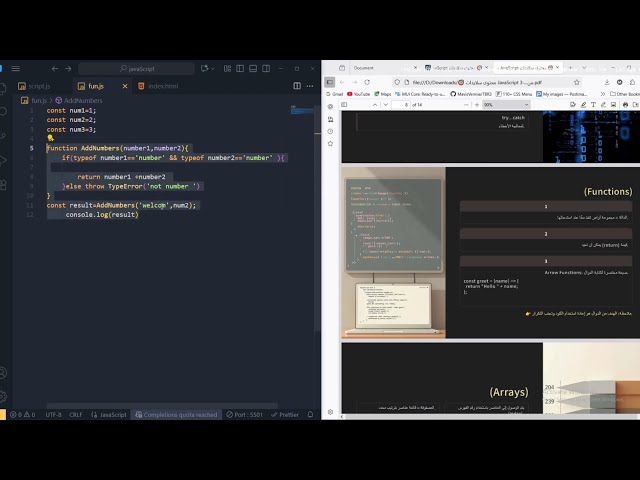Click the VS Code javaScript command search box
The width and height of the screenshot is (640, 480).
tap(136, 69)
